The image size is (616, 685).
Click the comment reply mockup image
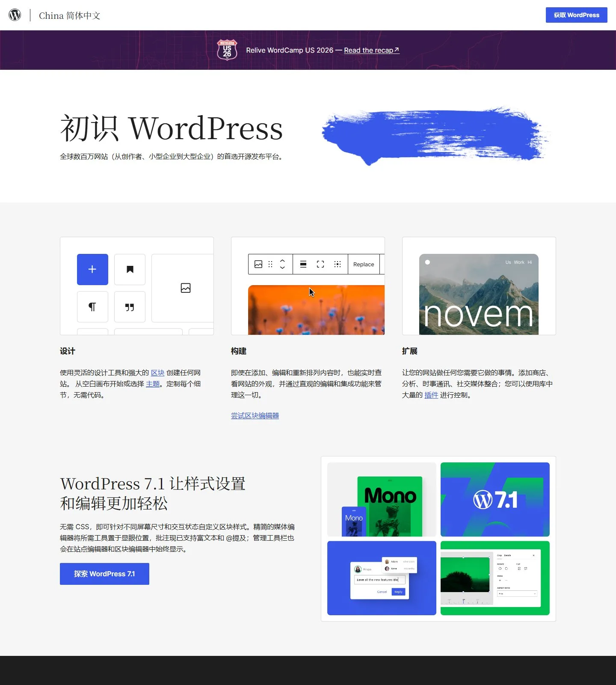click(382, 578)
